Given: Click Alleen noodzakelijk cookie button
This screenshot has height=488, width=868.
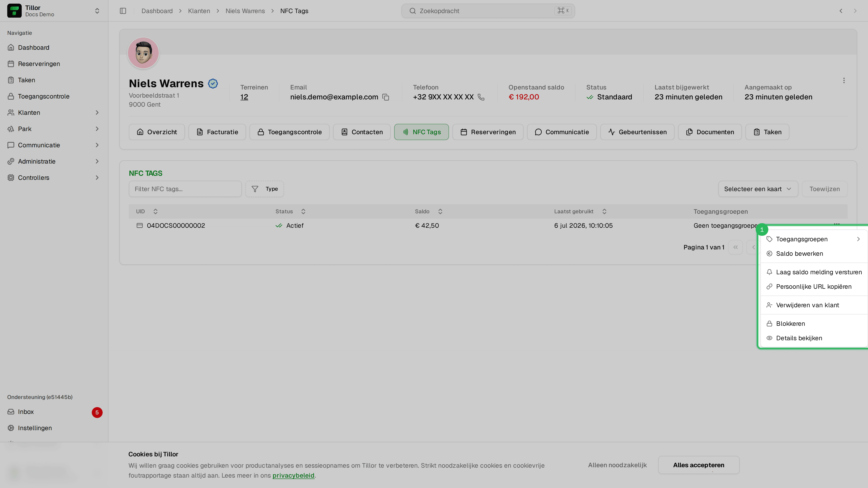Looking at the screenshot, I should [617, 465].
